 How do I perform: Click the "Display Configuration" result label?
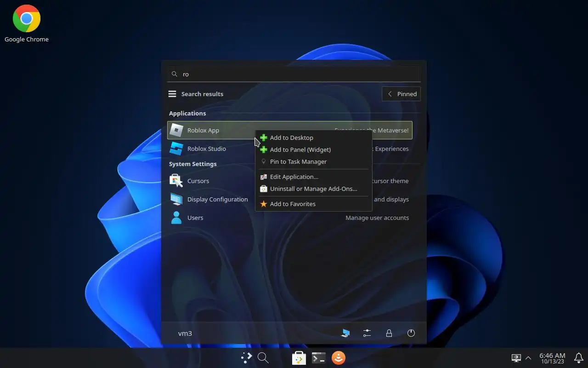218,199
